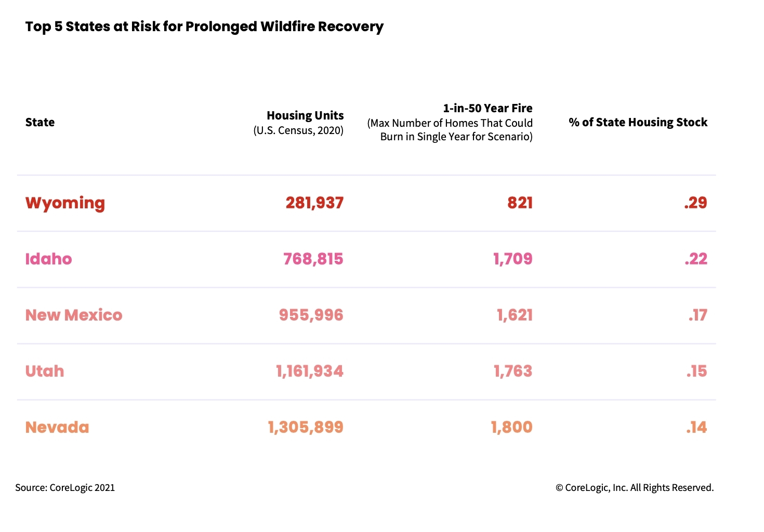Viewport: 764px width, 532px height.
Task: Click Wyoming's housing units value 281,937
Action: click(314, 203)
